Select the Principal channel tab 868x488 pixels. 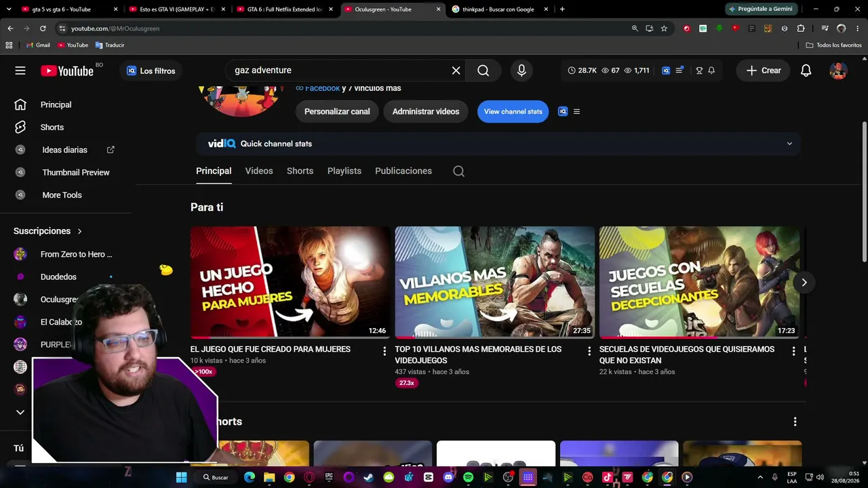click(x=214, y=171)
